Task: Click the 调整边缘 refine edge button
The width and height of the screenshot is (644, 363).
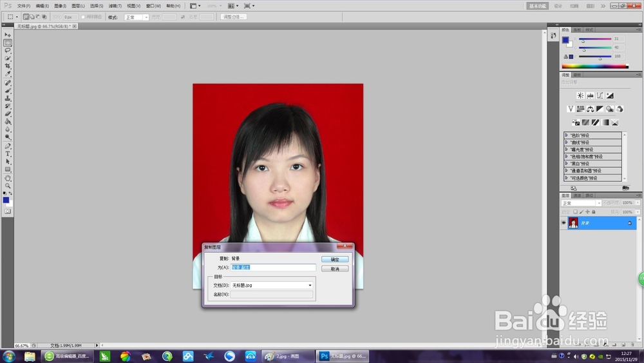Action: (234, 17)
